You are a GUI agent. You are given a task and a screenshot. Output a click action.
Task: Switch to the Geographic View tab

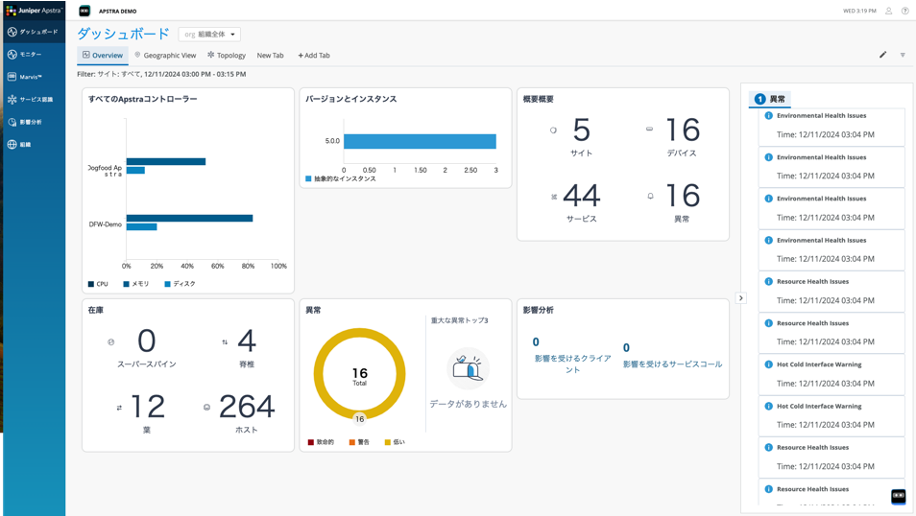(x=165, y=56)
